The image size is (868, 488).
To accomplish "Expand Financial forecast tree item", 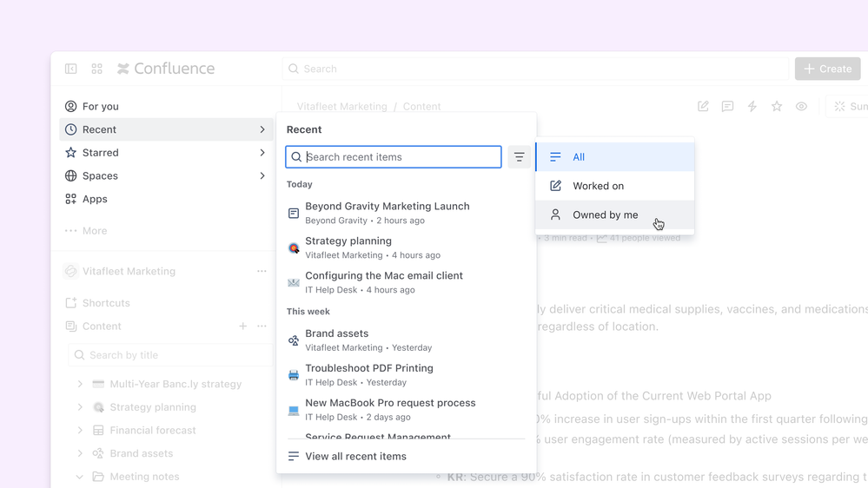I will [80, 431].
